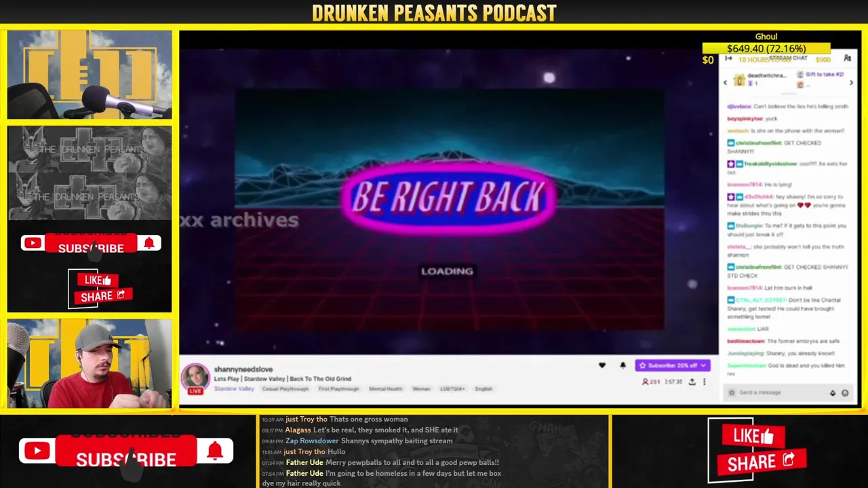Screen dimensions: 868x488
Task: Click the Drunken Peasants thumbnail panel
Action: (x=90, y=172)
